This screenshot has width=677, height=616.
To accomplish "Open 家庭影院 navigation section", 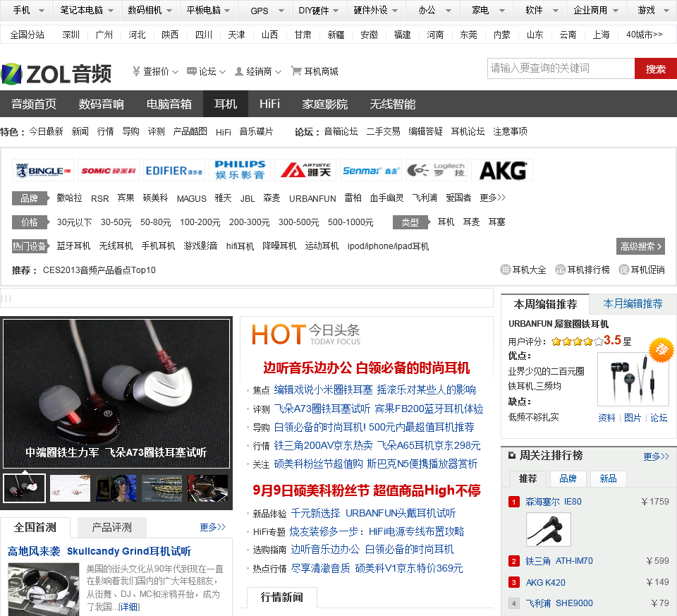I will tap(324, 104).
